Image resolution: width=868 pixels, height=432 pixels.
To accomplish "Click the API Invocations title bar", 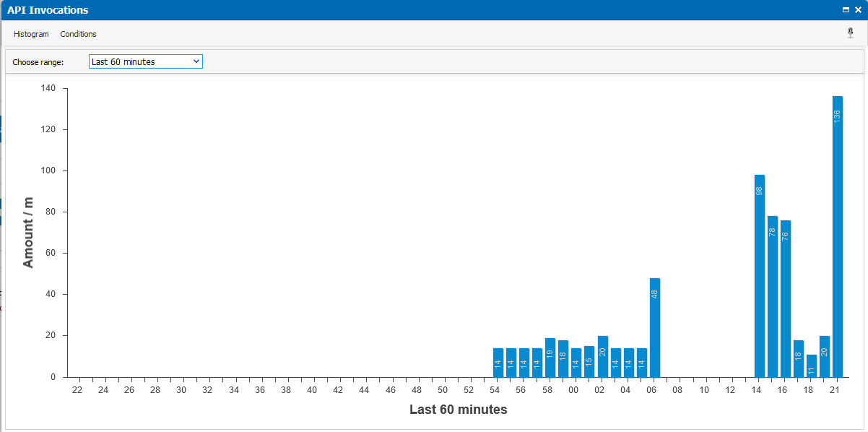I will (x=361, y=10).
